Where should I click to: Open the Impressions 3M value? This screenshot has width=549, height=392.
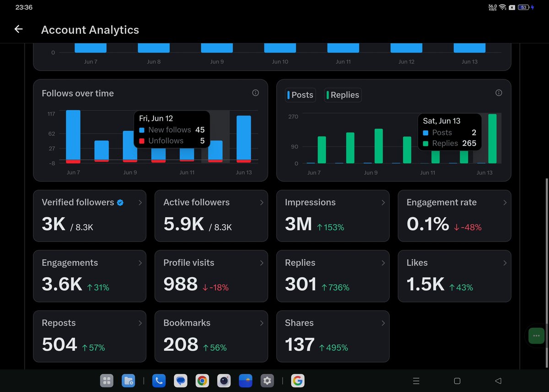[298, 224]
